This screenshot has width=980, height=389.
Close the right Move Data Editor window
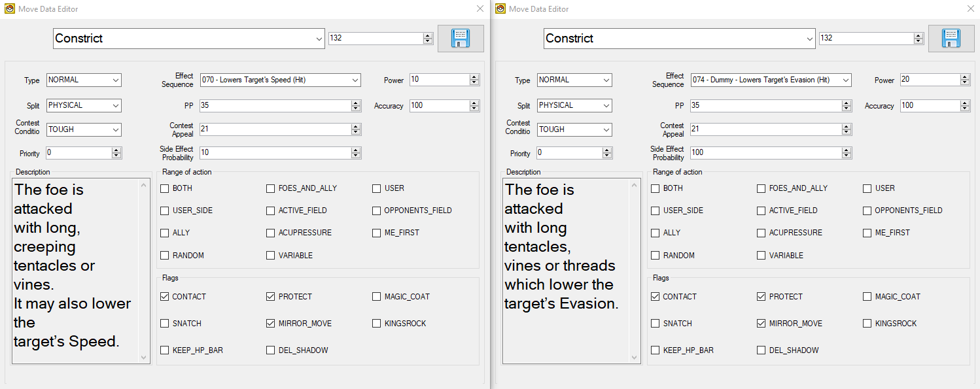click(x=970, y=8)
